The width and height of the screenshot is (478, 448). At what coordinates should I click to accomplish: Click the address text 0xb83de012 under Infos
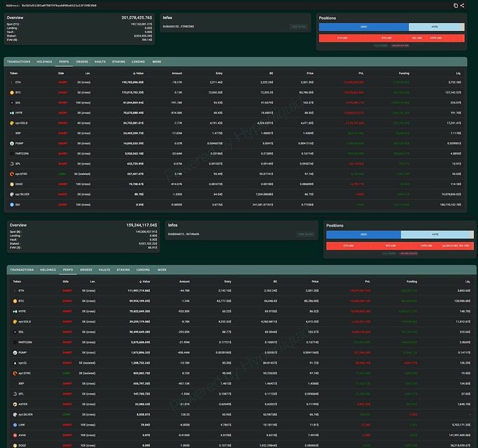183,234
